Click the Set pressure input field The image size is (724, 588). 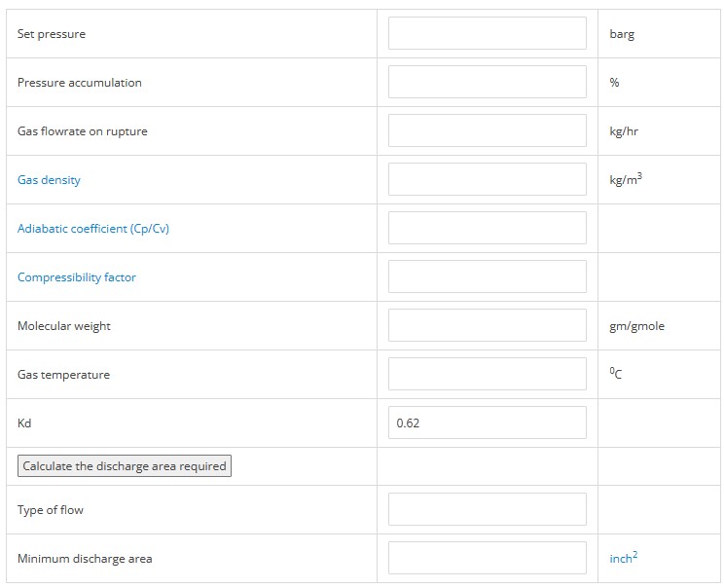488,33
